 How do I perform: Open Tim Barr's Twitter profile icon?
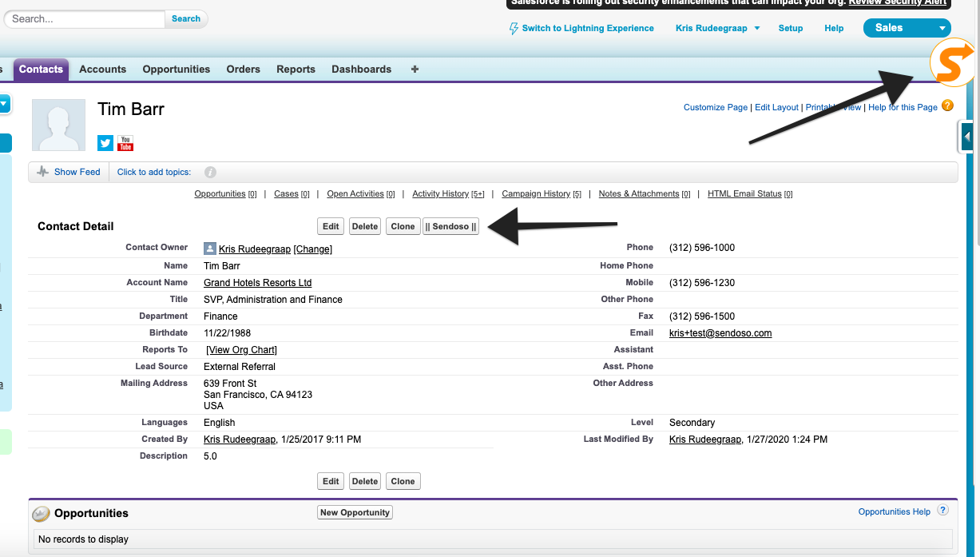click(x=105, y=143)
